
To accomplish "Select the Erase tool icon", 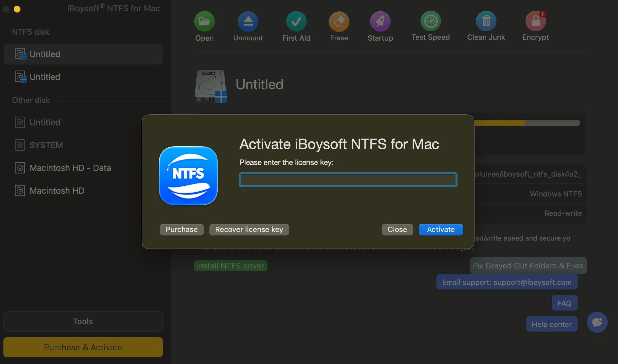I will point(339,21).
